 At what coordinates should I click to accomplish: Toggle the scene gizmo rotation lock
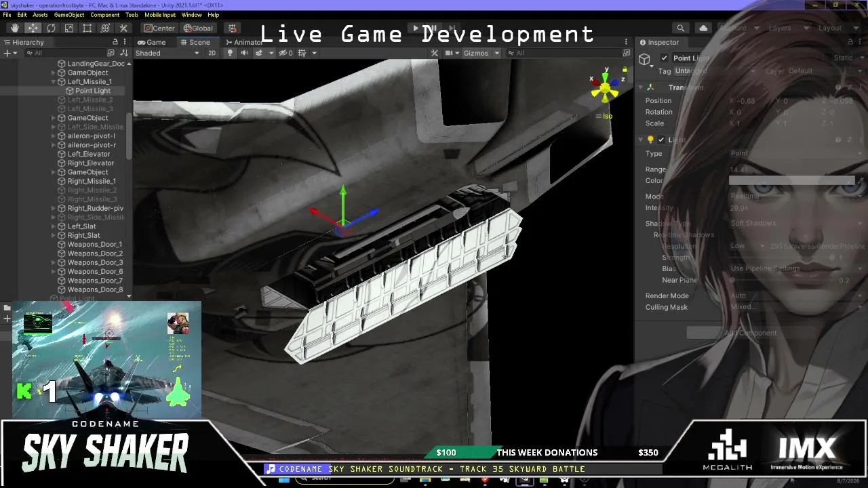(625, 69)
